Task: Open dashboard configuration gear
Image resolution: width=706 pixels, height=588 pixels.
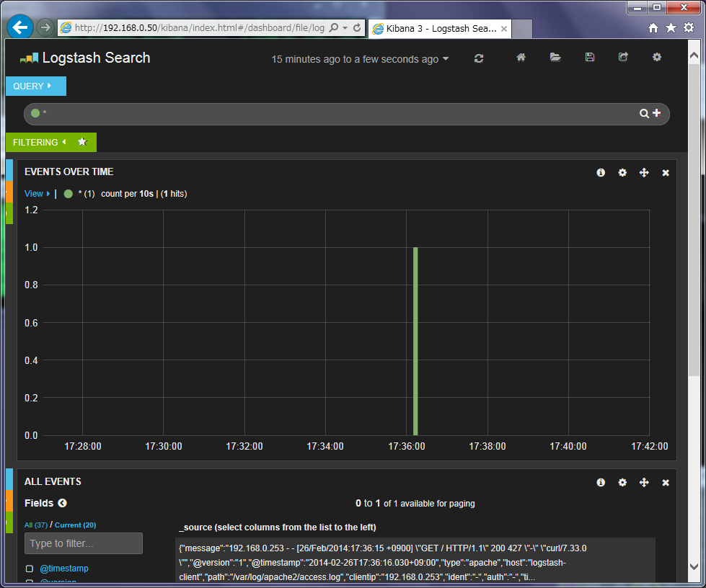Action: coord(657,57)
